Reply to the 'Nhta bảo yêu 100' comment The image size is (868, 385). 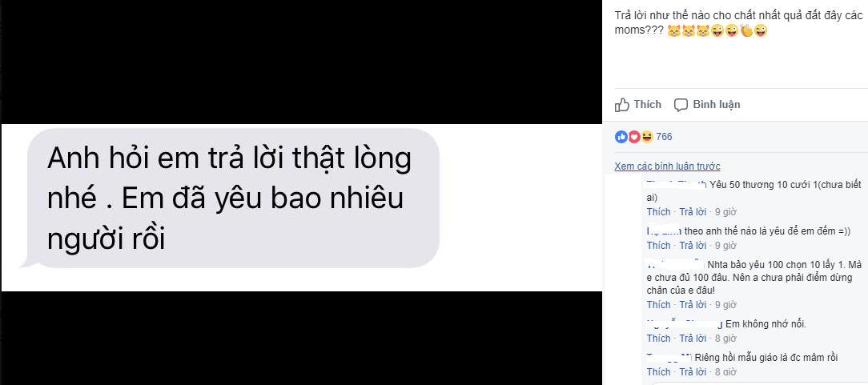point(693,305)
